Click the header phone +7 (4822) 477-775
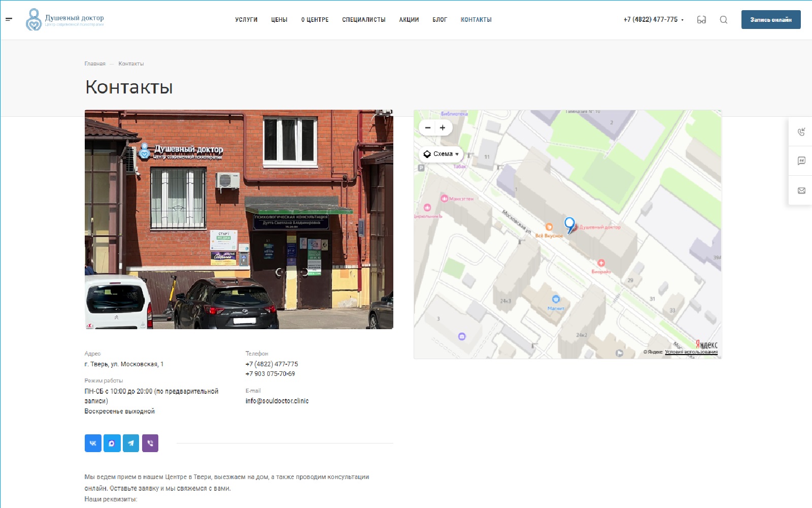 (651, 20)
